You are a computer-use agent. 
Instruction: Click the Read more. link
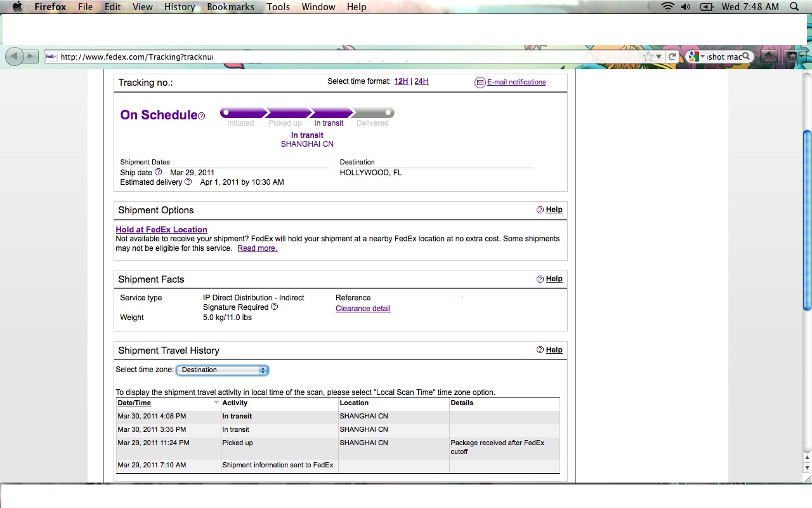point(258,248)
